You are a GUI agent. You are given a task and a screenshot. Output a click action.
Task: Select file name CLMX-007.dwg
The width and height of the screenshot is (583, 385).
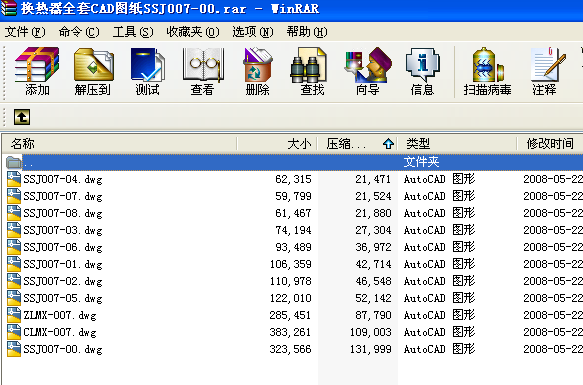pos(60,332)
